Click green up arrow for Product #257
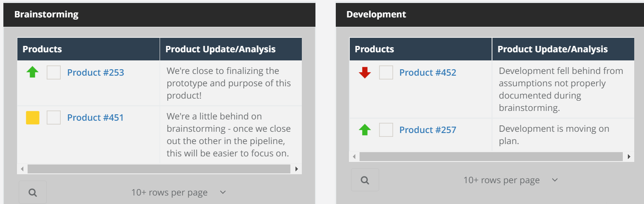 pyautogui.click(x=365, y=130)
